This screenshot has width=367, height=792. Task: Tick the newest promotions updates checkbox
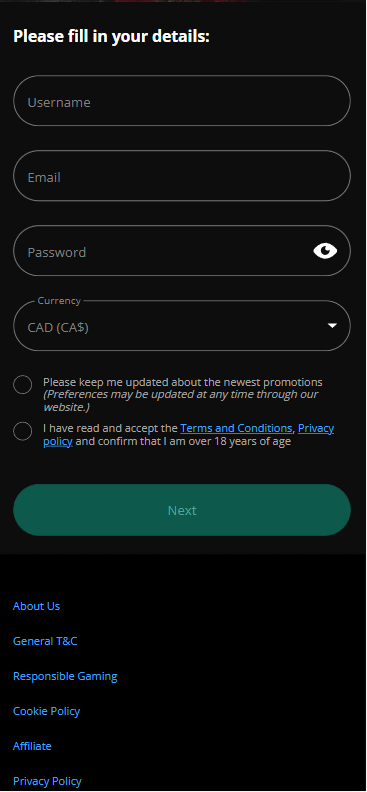click(x=23, y=385)
